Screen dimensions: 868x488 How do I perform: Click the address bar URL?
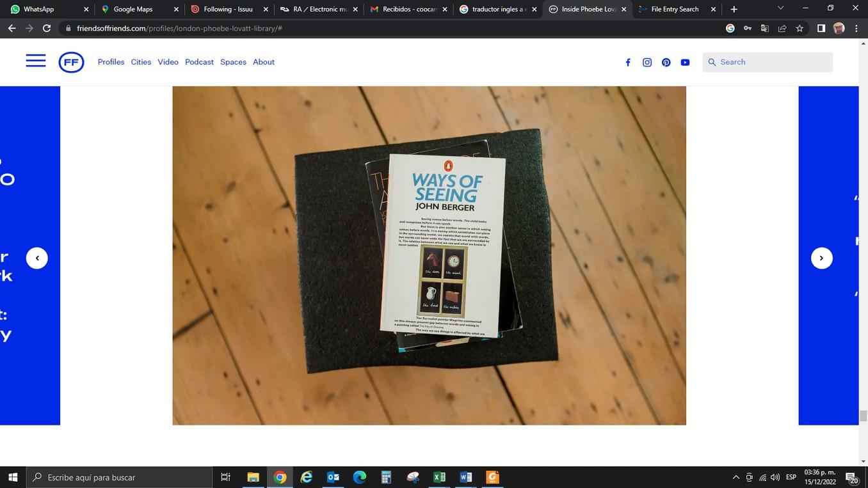pos(179,28)
